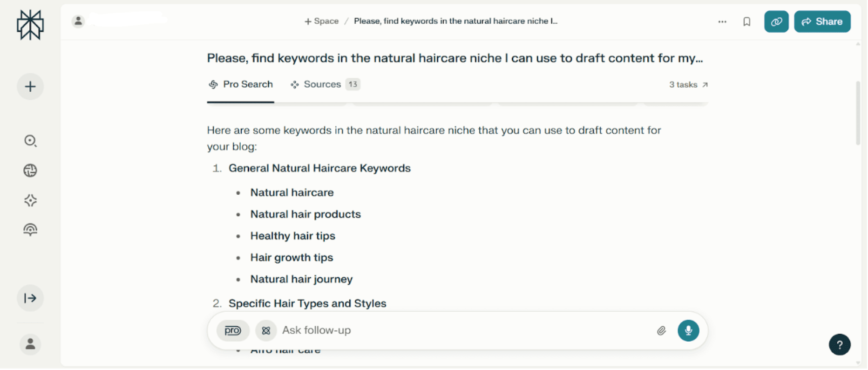Image resolution: width=868 pixels, height=370 pixels.
Task: Click 'Specific Hair Types and Styles' heading
Action: [x=307, y=303]
